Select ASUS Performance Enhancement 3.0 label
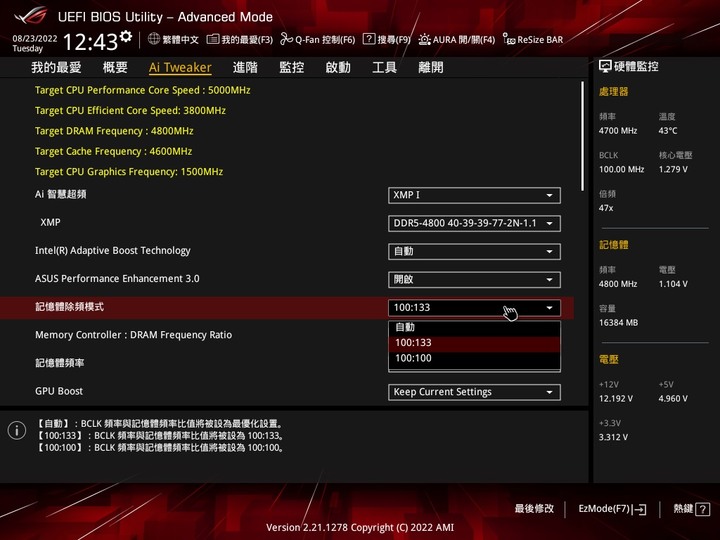 (117, 279)
